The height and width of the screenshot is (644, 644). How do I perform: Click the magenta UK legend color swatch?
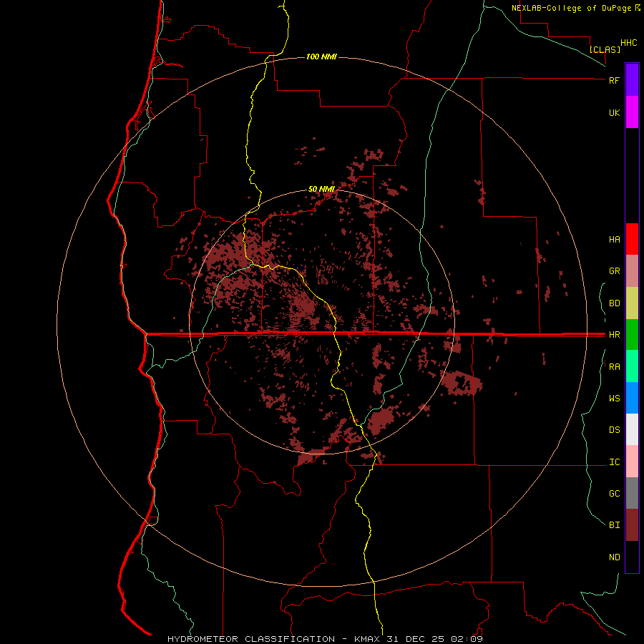pos(632,112)
